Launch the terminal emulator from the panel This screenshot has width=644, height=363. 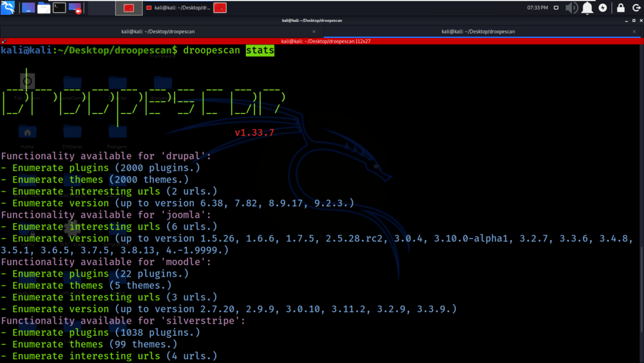click(x=59, y=7)
